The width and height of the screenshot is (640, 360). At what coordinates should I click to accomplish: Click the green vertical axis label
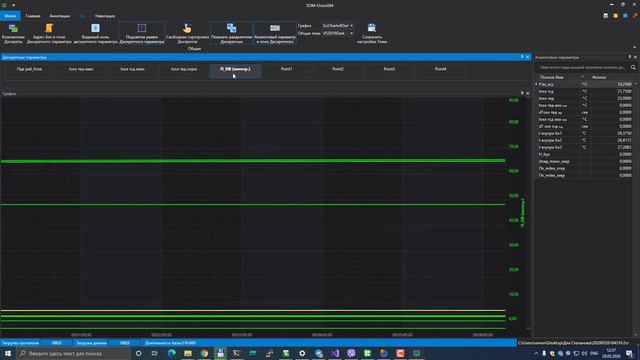(x=523, y=213)
